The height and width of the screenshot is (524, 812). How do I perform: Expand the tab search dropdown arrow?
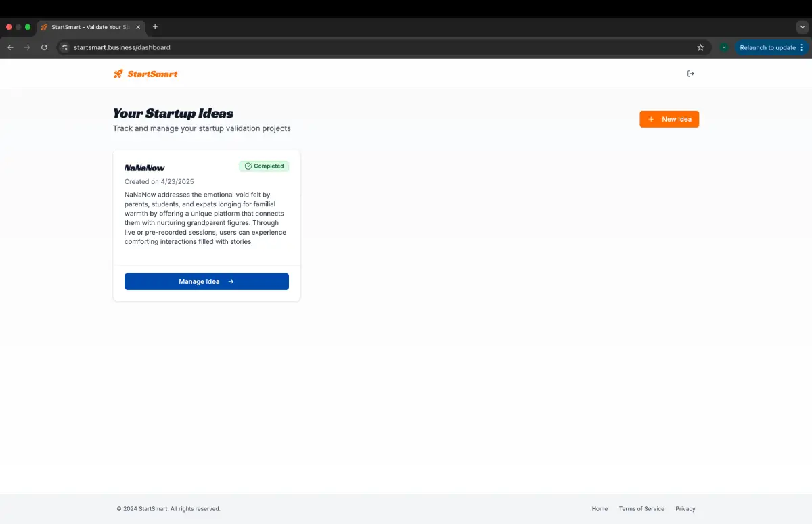click(802, 27)
